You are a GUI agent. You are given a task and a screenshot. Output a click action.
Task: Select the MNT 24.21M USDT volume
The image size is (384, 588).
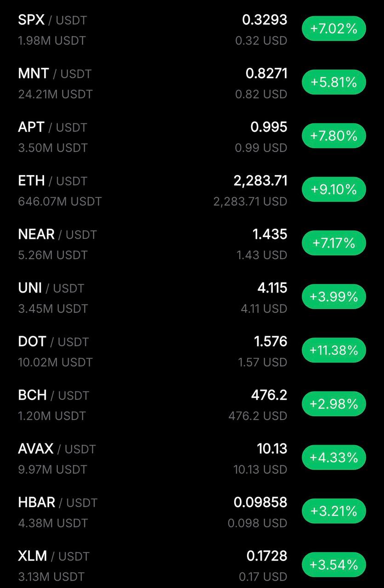click(x=55, y=94)
